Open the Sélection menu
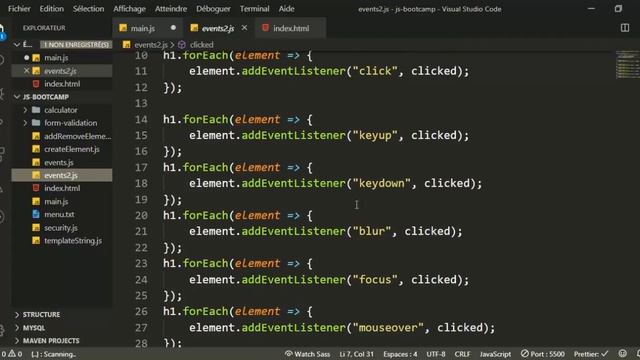The width and height of the screenshot is (640, 360). click(x=88, y=9)
